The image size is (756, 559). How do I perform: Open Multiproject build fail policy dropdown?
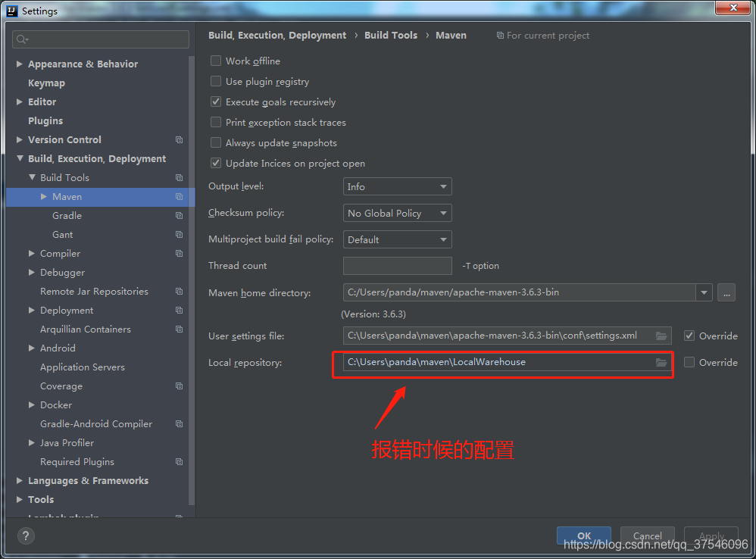[x=397, y=239]
